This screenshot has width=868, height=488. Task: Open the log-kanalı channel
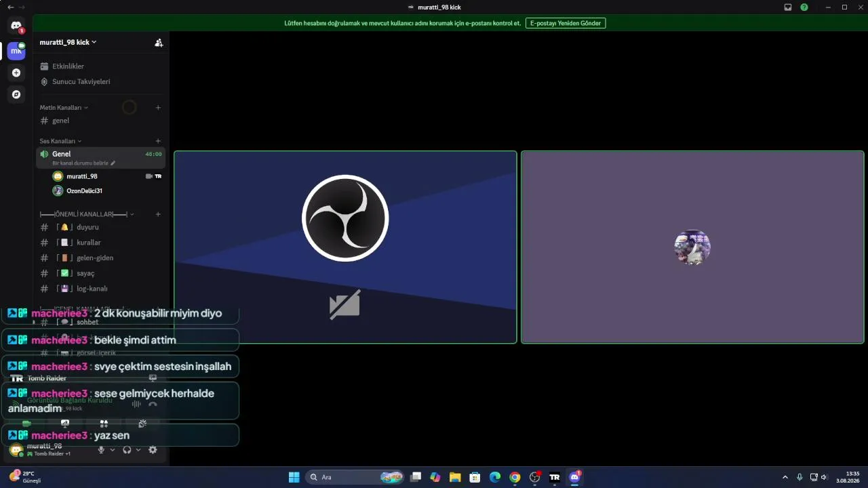(x=100, y=289)
